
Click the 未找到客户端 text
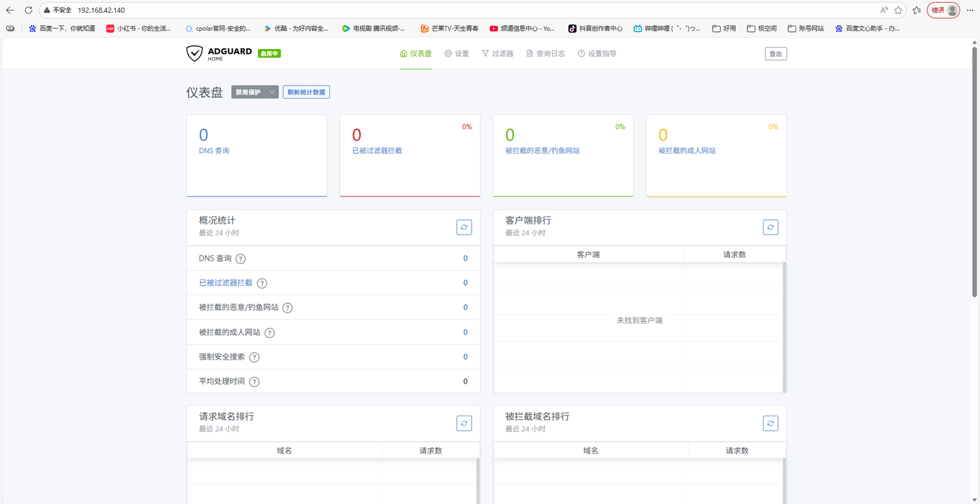[640, 320]
